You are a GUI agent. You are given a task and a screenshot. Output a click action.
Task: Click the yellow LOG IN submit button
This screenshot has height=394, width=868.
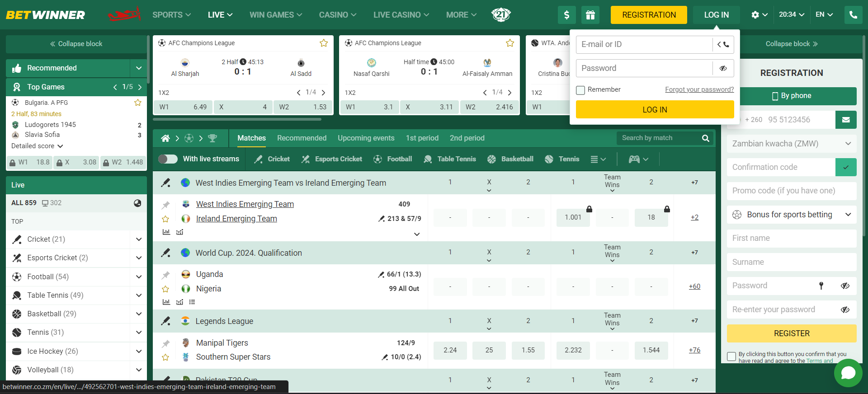tap(655, 109)
